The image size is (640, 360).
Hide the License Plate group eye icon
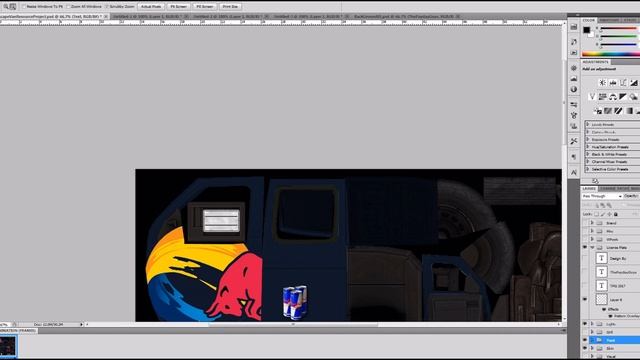[x=585, y=247]
